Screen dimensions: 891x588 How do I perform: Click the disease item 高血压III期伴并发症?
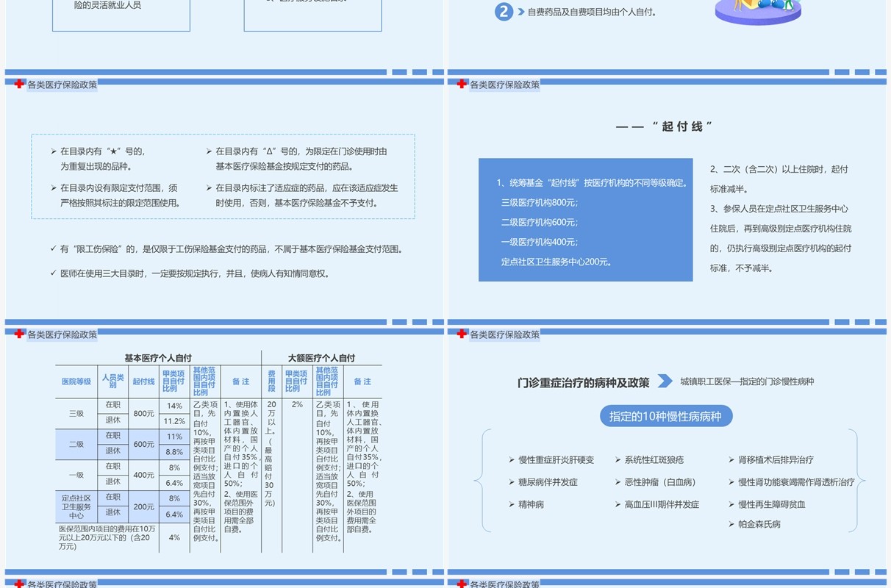click(657, 504)
